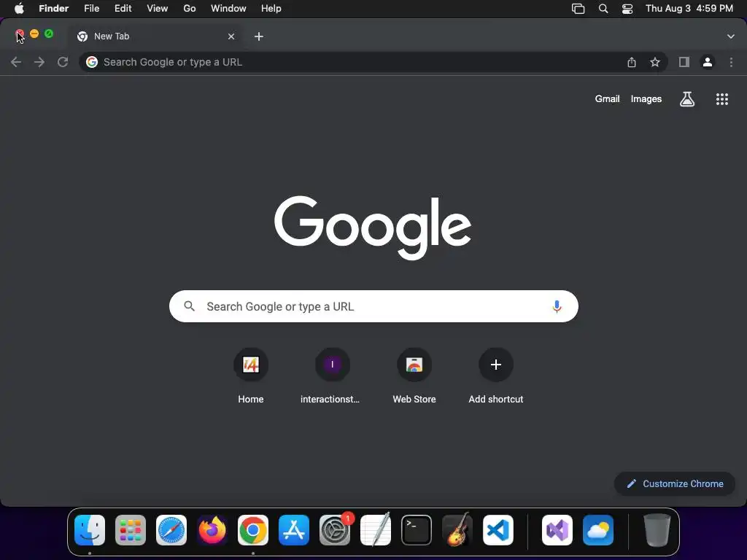This screenshot has width=747, height=560.
Task: Open the profile avatar icon
Action: point(708,62)
